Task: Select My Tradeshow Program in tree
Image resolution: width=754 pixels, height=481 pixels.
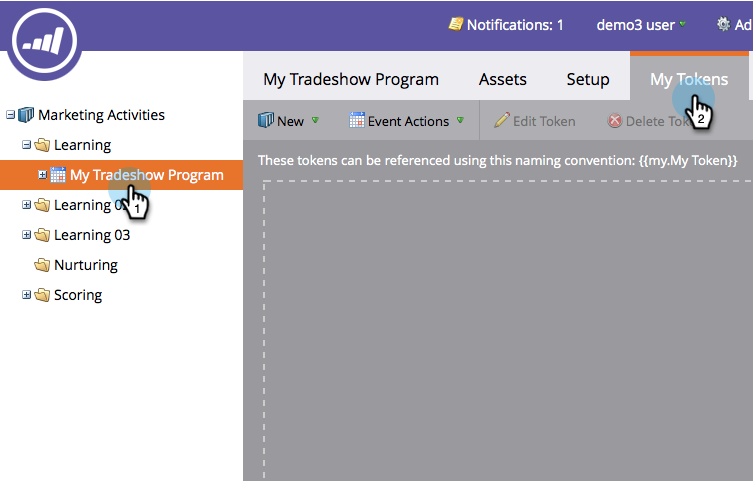Action: pyautogui.click(x=146, y=175)
